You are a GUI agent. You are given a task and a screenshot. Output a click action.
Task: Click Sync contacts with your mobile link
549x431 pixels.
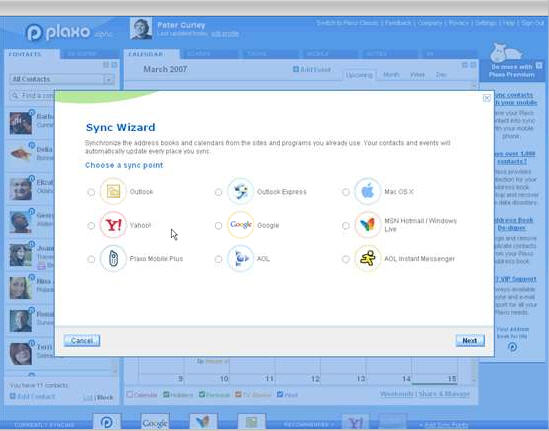click(515, 99)
